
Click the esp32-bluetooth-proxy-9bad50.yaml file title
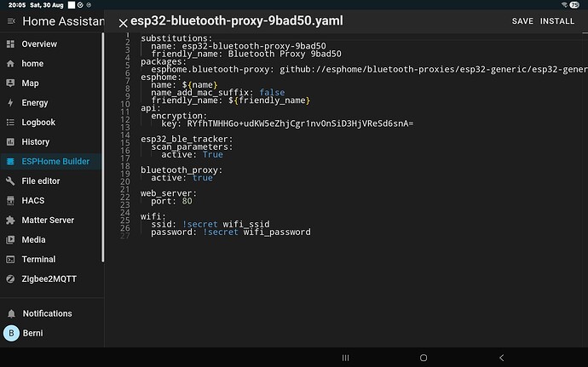point(237,20)
